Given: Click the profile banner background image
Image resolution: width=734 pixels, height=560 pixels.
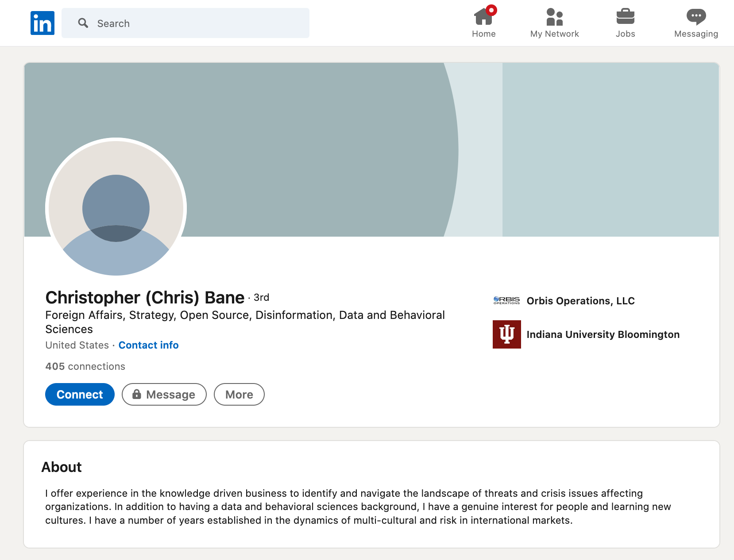Looking at the screenshot, I should [x=372, y=150].
